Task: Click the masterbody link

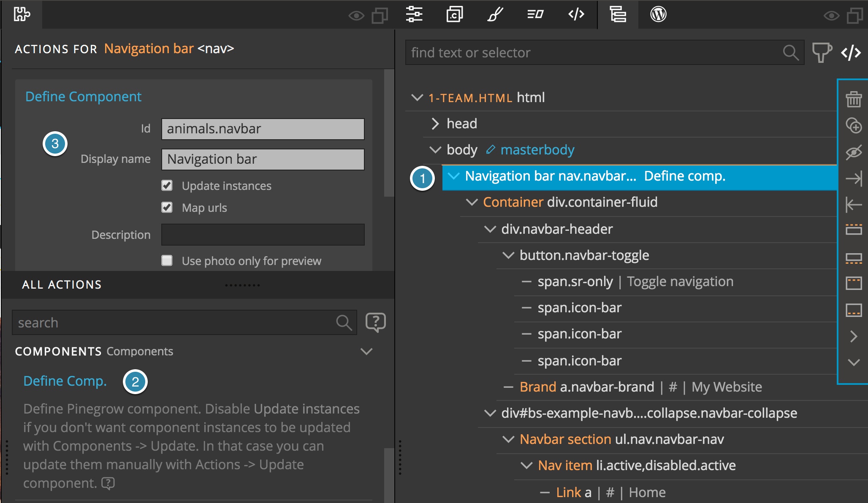Action: [x=537, y=150]
